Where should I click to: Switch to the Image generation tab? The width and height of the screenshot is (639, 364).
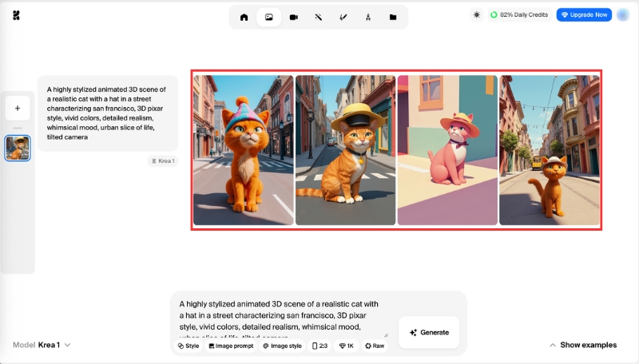pyautogui.click(x=268, y=17)
